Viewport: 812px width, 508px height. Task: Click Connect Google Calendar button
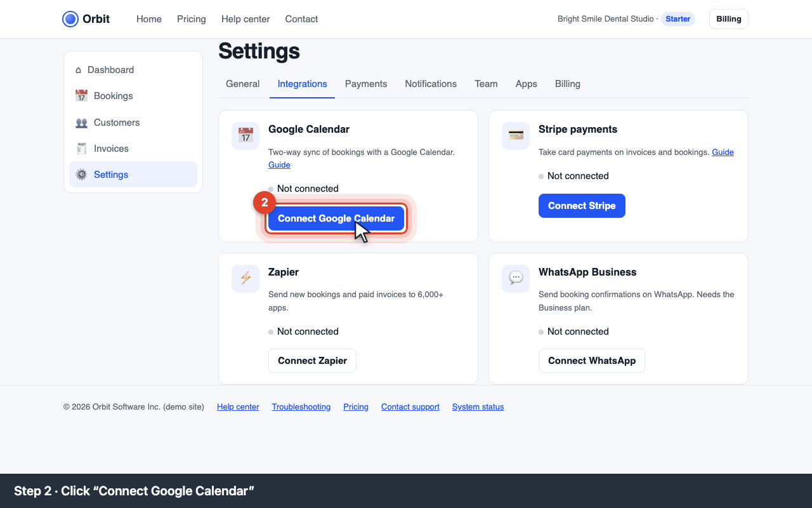[336, 218]
